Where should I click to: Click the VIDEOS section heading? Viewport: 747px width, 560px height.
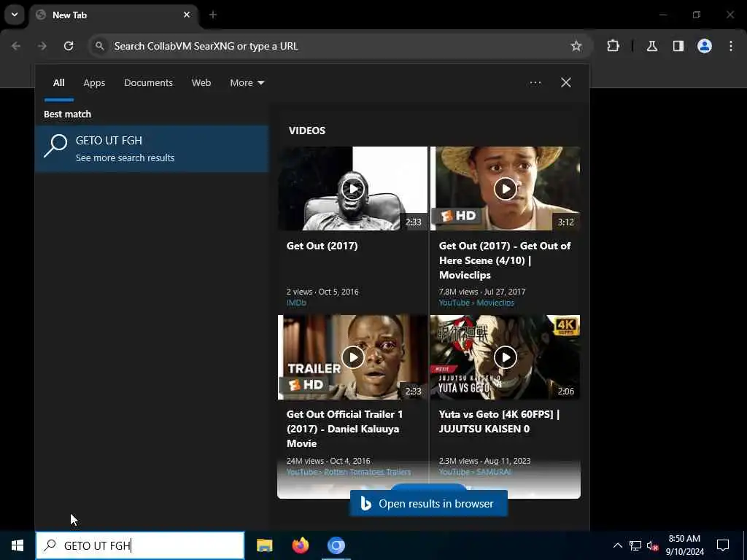pos(307,131)
